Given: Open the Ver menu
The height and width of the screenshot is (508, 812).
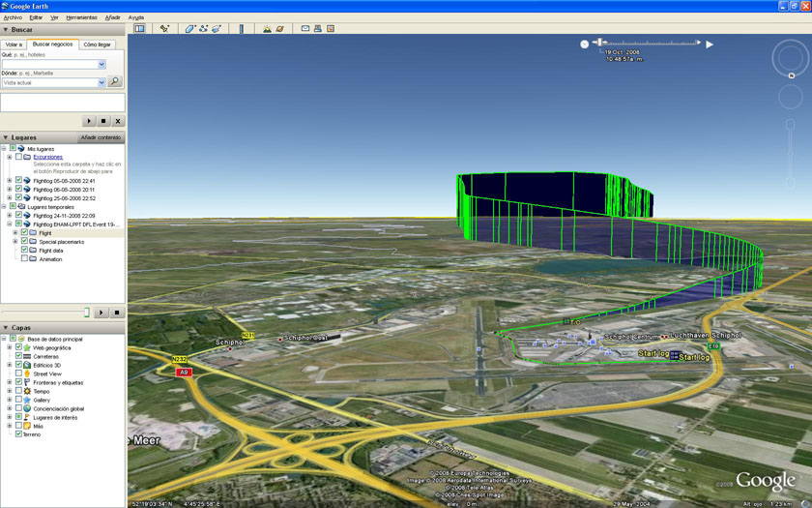Looking at the screenshot, I should click(x=54, y=17).
